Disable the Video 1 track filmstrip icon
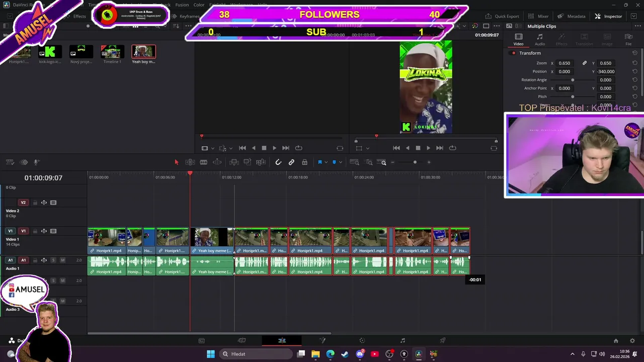 (53, 231)
